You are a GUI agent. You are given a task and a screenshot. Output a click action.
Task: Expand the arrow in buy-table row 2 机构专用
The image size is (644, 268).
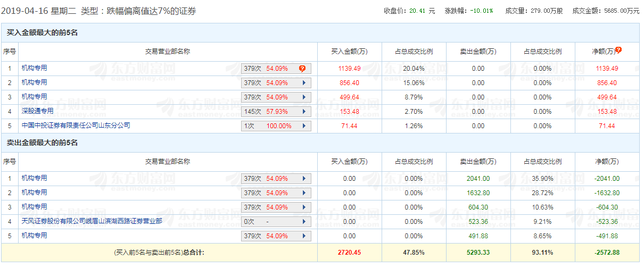click(304, 83)
